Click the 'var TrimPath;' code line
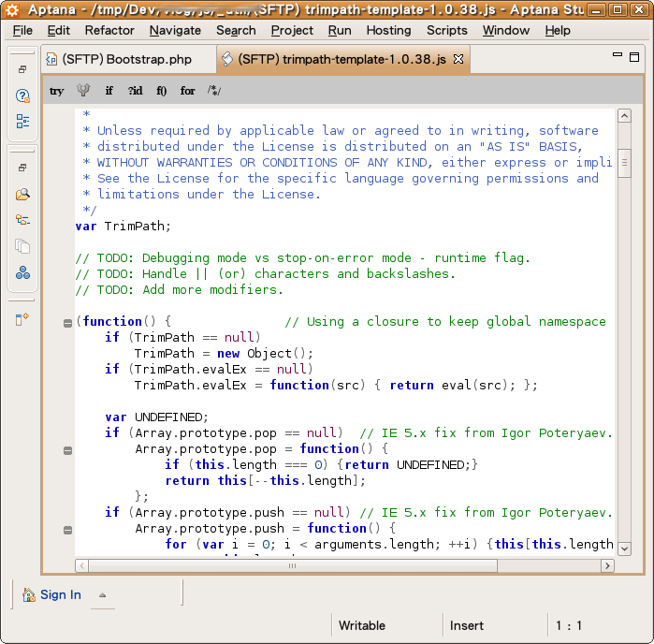Image resolution: width=654 pixels, height=644 pixels. coord(124,227)
